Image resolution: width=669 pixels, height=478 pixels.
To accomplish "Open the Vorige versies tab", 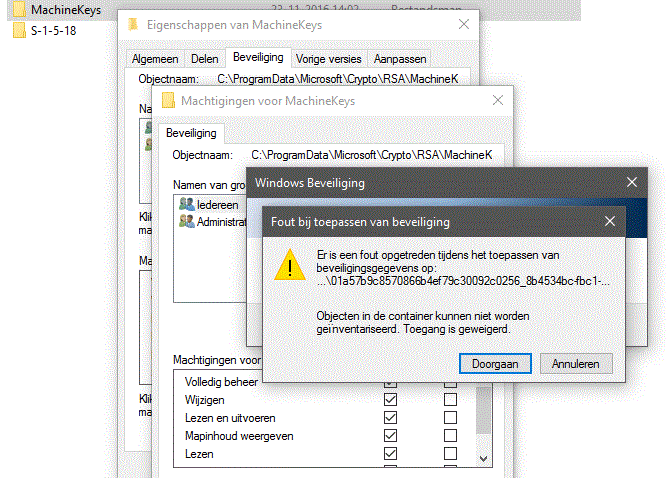I will click(x=329, y=59).
